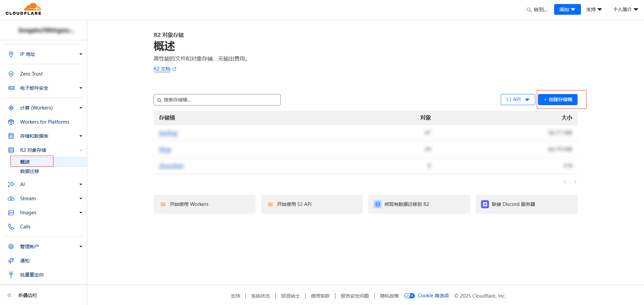Click the Images picture icon
The width and height of the screenshot is (644, 305).
tap(11, 213)
